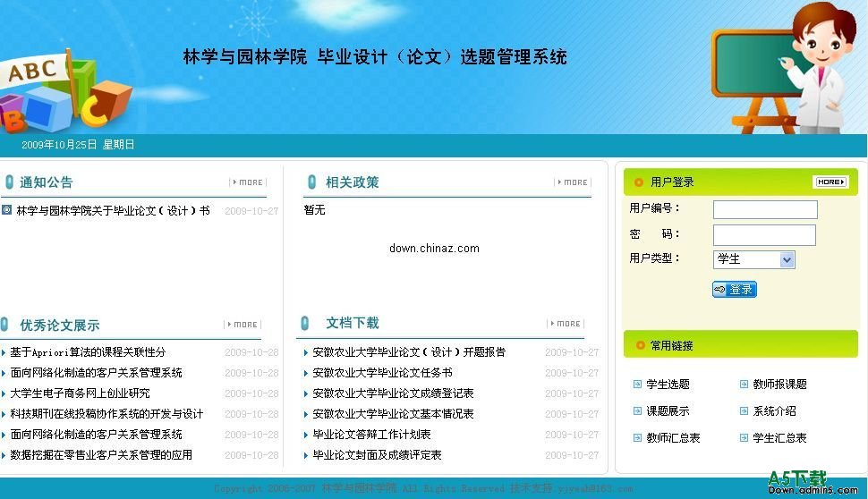868x499 pixels.
Task: Open notice 林学与园林学院关于毕业论文(设计)书
Action: (113, 211)
